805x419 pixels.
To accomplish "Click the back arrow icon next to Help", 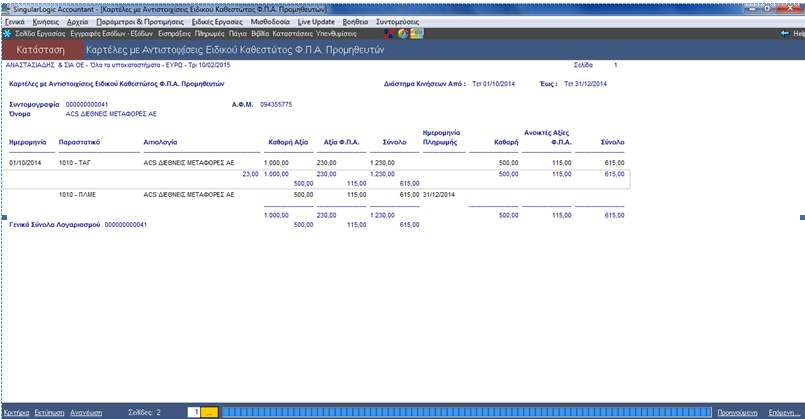I will point(784,33).
